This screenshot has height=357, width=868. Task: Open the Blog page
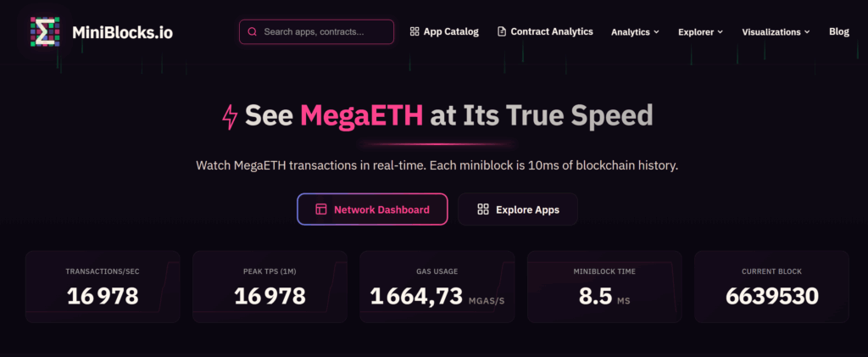click(x=838, y=32)
